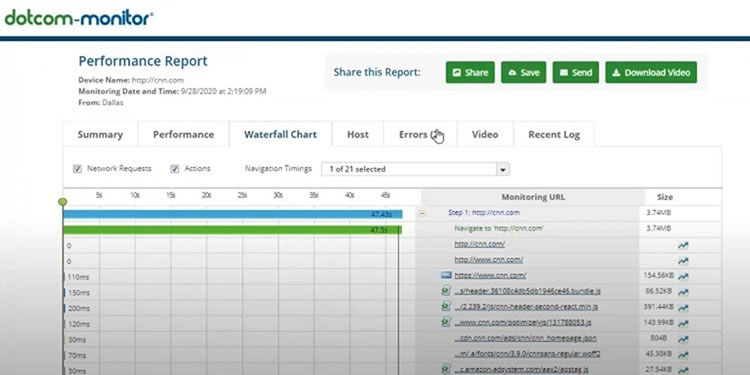This screenshot has height=375, width=750.
Task: Click the blue 47.43s waterfall bar
Action: [232, 214]
